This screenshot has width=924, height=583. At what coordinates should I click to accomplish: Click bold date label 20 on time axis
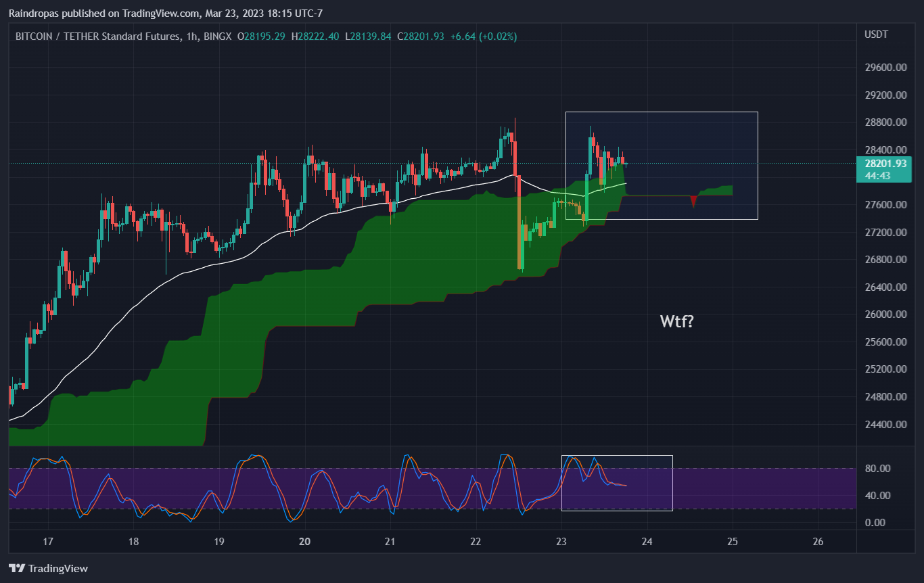click(305, 542)
